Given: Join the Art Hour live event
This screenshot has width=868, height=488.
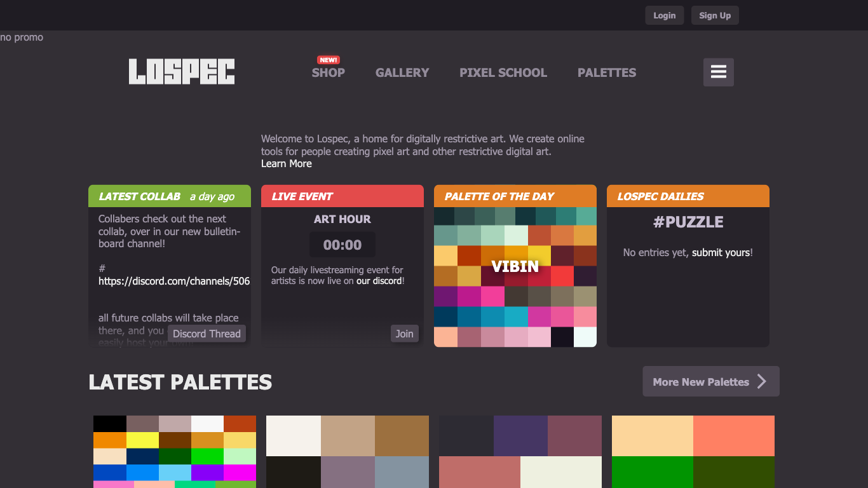Looking at the screenshot, I should coord(405,334).
